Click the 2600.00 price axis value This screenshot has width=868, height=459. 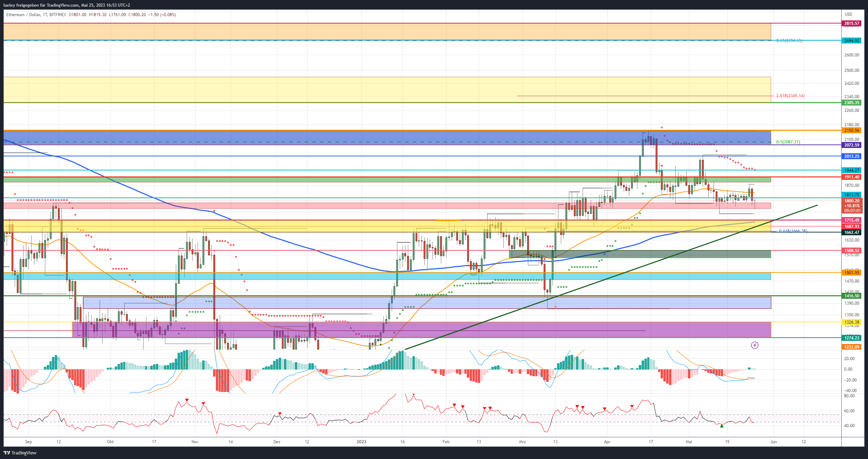(852, 55)
